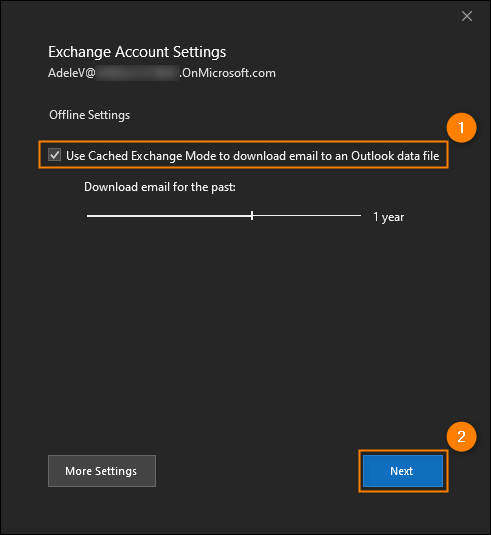Uncheck the Use Cached Exchange Mode checkbox
The height and width of the screenshot is (535, 491).
(x=55, y=155)
